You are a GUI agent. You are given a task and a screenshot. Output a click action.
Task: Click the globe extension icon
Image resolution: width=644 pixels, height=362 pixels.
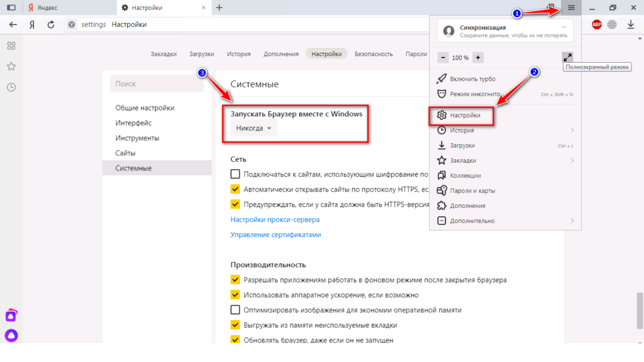click(612, 25)
